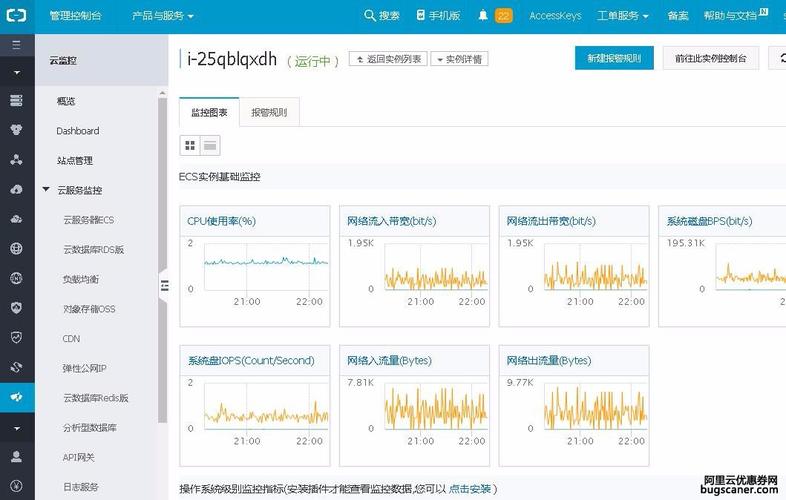Click the 返回实例列表 button

388,59
